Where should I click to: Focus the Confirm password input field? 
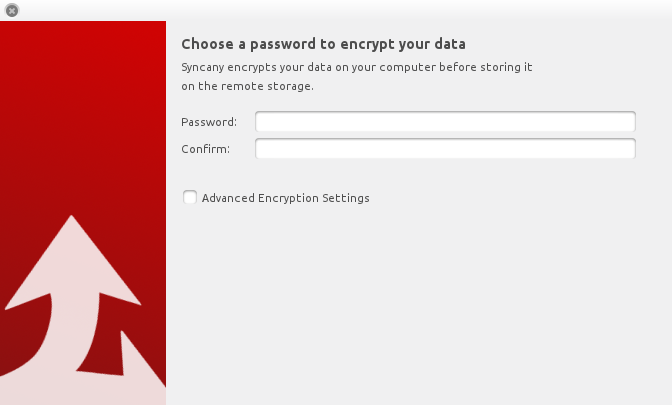tap(445, 149)
